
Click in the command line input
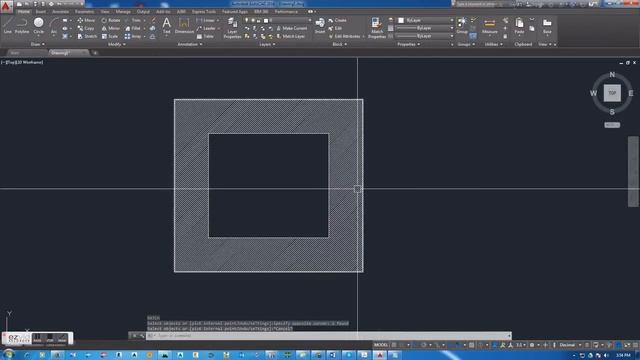click(329, 336)
